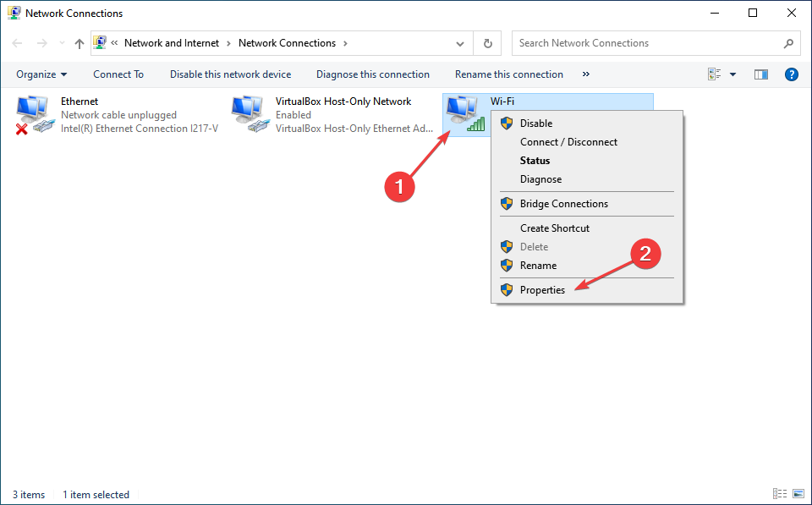This screenshot has height=505, width=812.
Task: Click the address bar network folder icon
Action: (x=100, y=42)
